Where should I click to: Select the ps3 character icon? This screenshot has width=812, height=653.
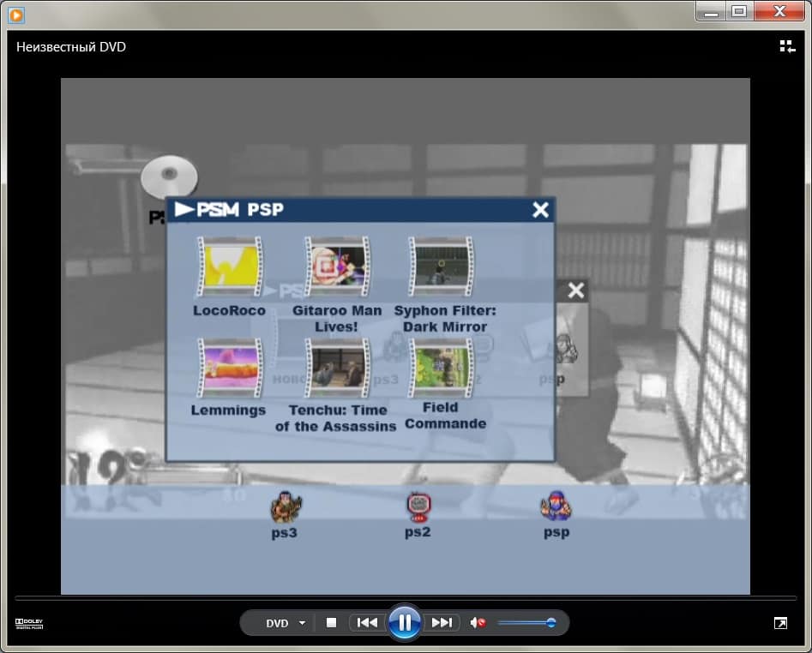(x=286, y=506)
